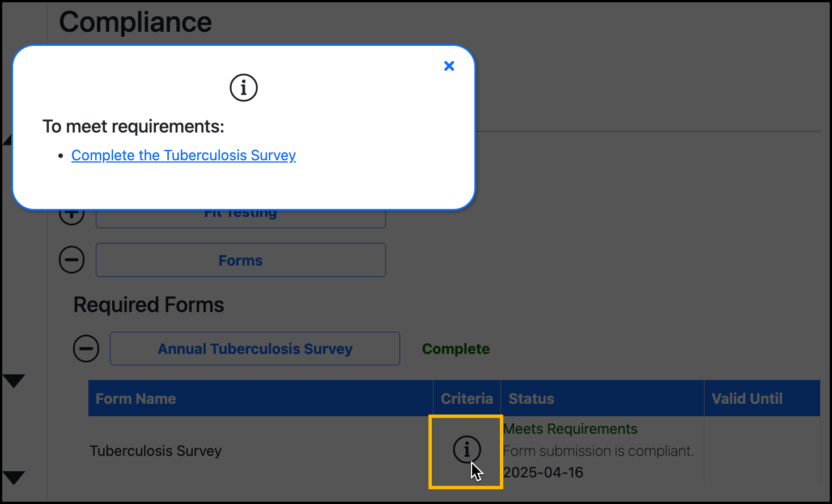The width and height of the screenshot is (832, 504).
Task: Select the Fit Testing button
Action: click(x=240, y=213)
